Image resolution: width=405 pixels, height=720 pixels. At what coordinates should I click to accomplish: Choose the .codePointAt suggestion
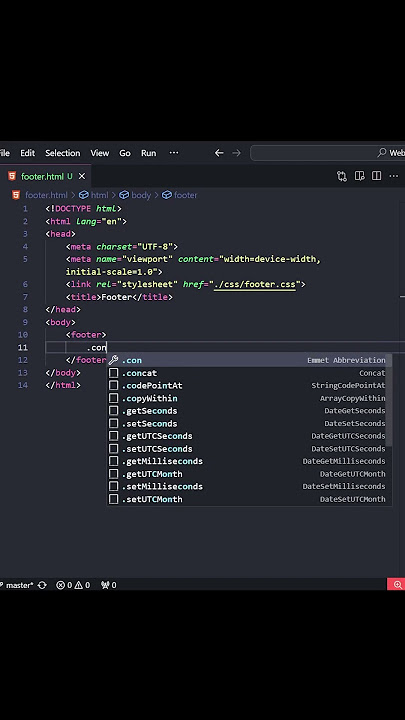pos(249,386)
